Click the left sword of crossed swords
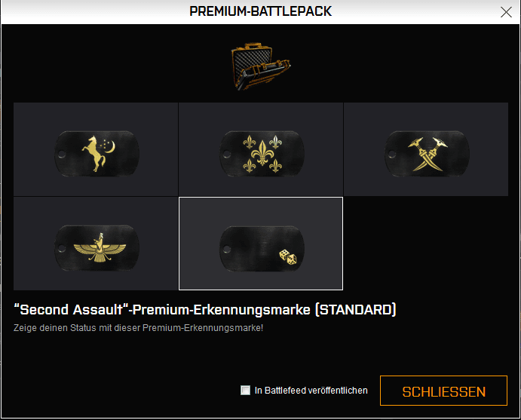 pos(418,149)
